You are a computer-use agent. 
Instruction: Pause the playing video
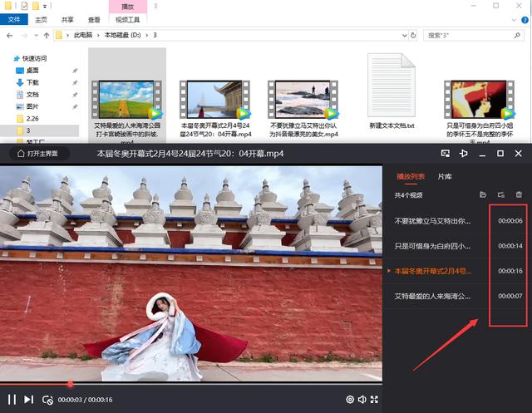12,400
